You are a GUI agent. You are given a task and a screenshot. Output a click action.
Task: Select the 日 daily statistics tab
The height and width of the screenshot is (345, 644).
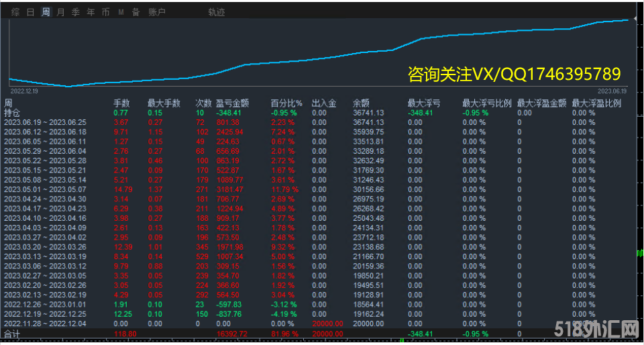[30, 12]
